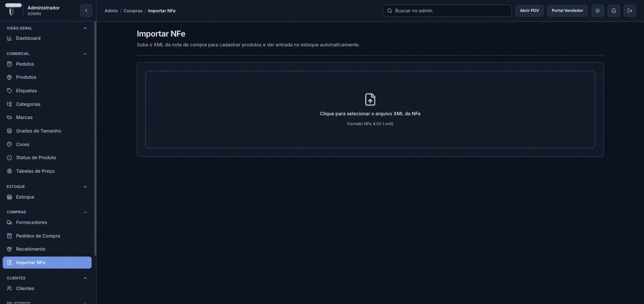644x304 pixels.
Task: Focus the Buscar no admin search field
Action: (x=447, y=11)
